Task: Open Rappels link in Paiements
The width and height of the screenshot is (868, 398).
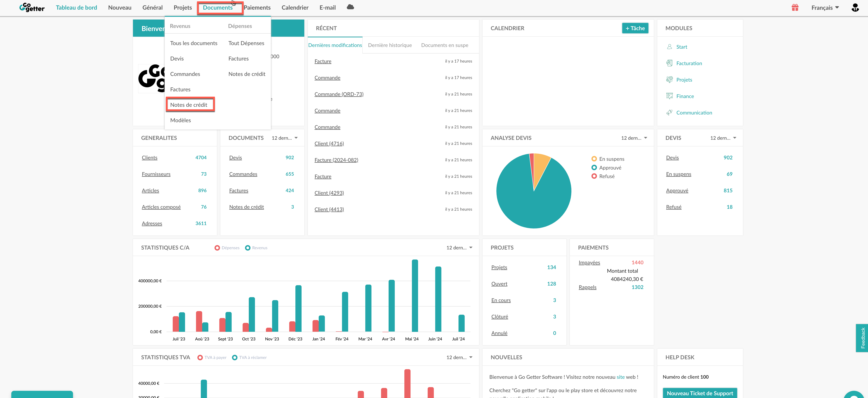Action: (587, 287)
